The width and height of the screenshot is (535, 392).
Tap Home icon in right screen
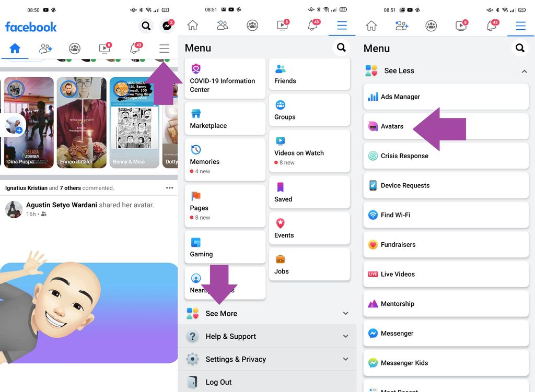click(x=371, y=26)
